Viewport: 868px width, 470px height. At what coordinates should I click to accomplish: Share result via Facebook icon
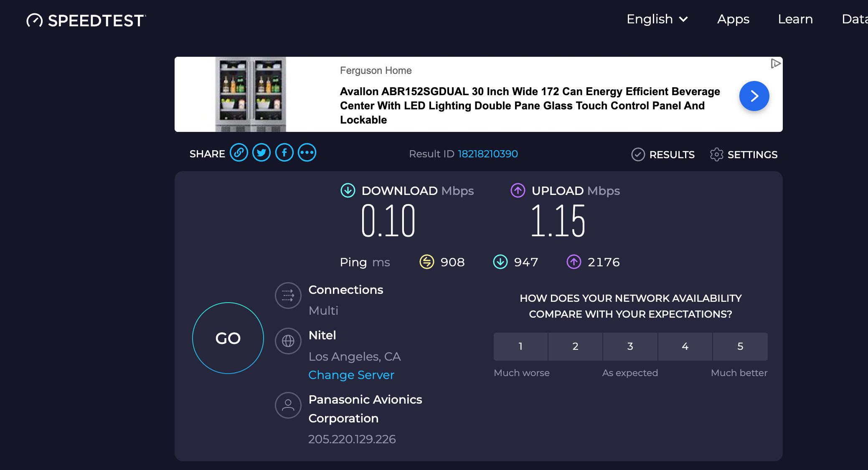point(284,152)
